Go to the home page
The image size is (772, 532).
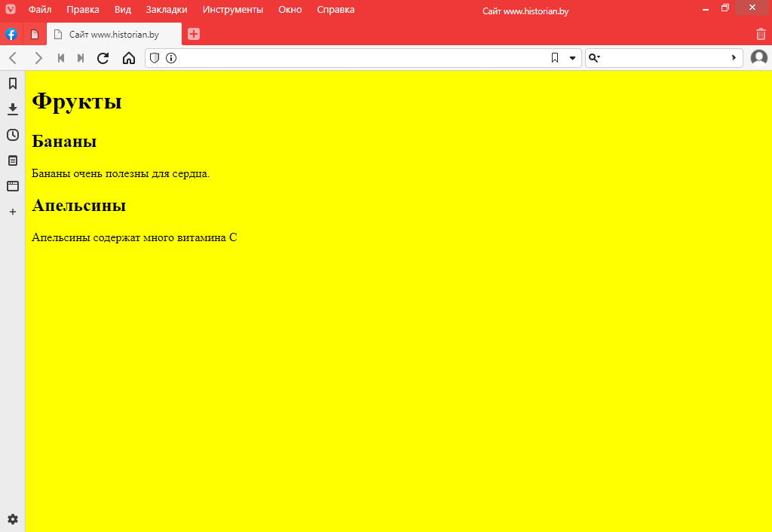pos(129,58)
